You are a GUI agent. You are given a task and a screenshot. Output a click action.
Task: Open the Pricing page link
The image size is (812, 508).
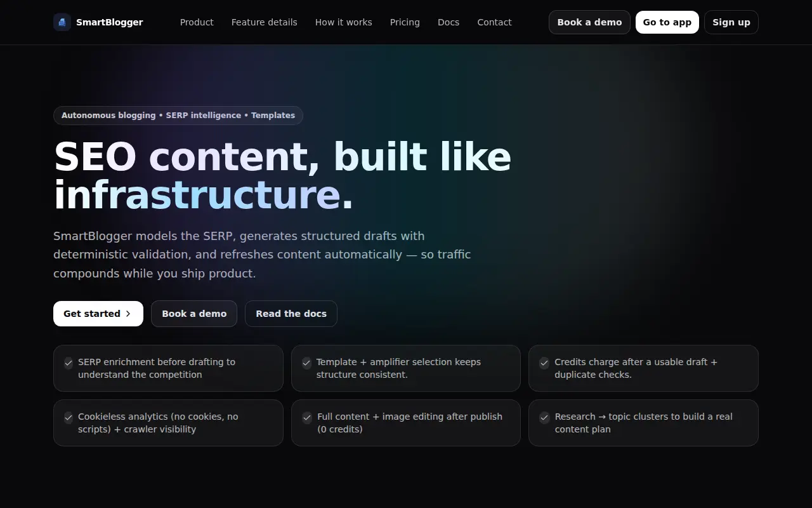(x=405, y=22)
